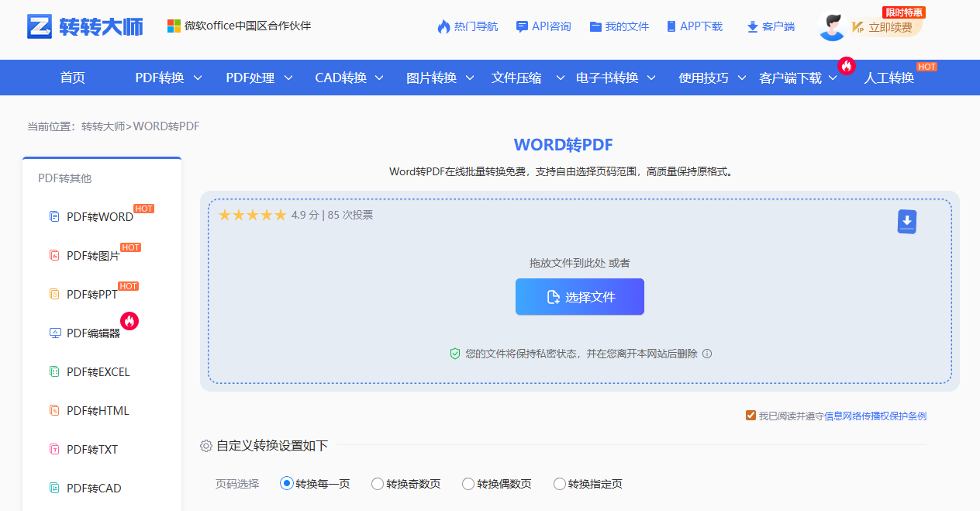Open the PDF转CAD conversion tool
The width and height of the screenshot is (980, 511).
[89, 488]
